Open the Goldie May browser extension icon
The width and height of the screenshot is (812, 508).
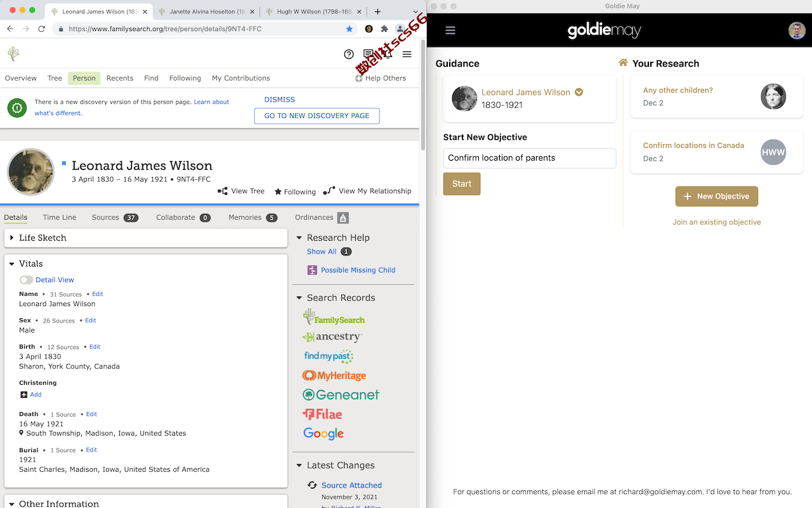[369, 29]
